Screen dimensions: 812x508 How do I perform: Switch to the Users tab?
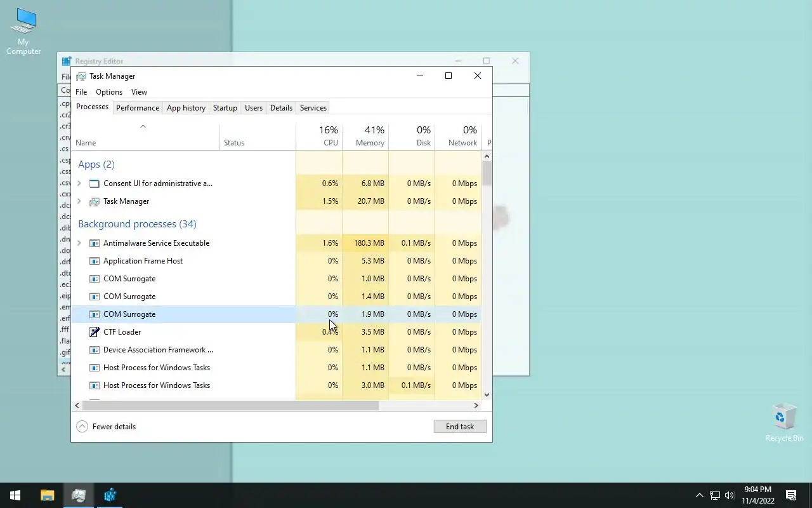point(254,108)
